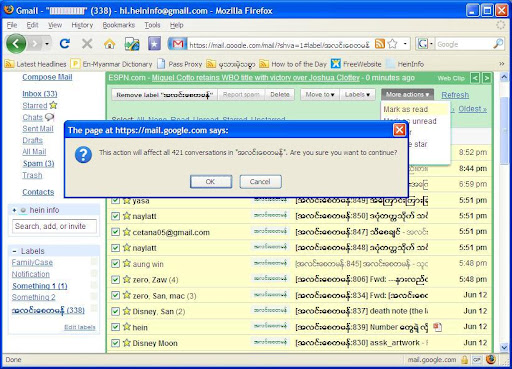Open the Labels dropdown button

pyautogui.click(x=357, y=95)
